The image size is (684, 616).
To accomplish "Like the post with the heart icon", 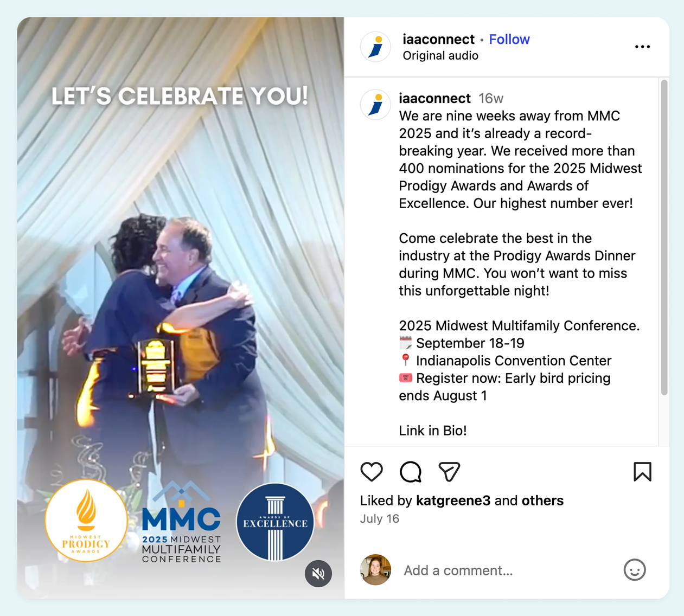I will (372, 472).
